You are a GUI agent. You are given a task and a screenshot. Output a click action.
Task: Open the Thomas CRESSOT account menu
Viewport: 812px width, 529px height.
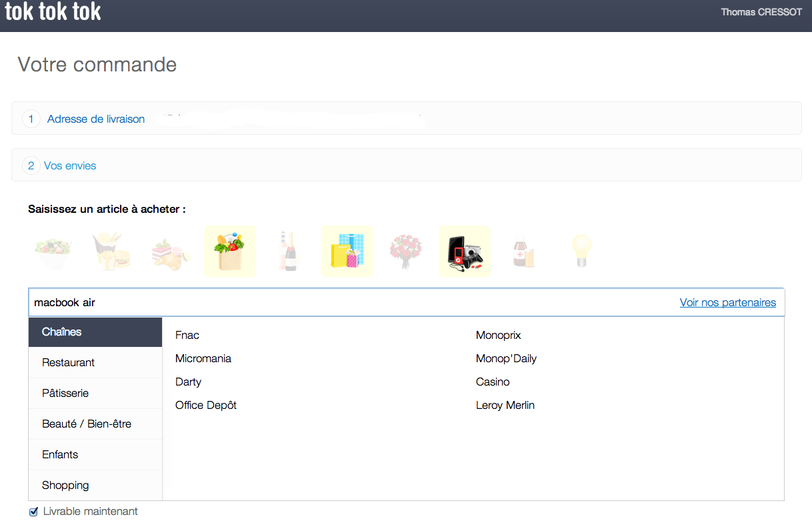coord(761,12)
